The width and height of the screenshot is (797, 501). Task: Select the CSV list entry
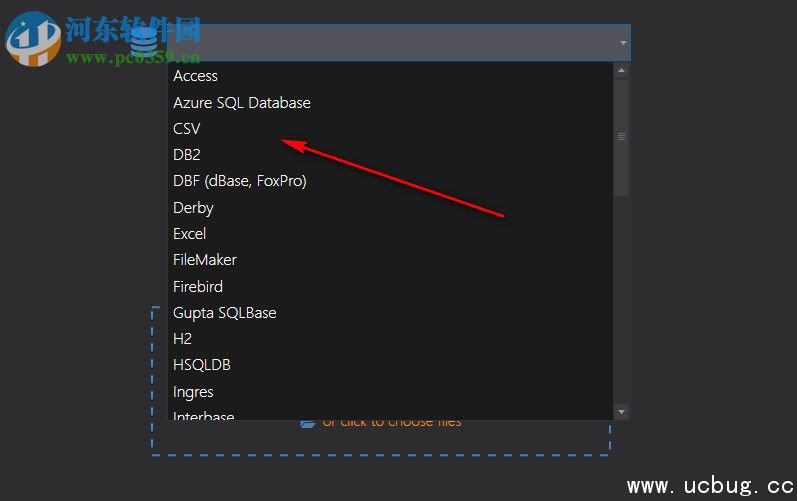187,129
